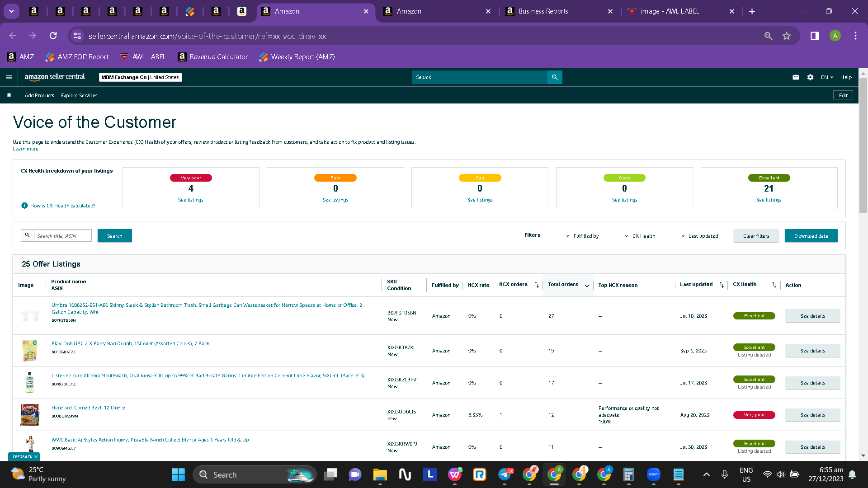
Task: Click the Clear filters button
Action: click(x=756, y=236)
